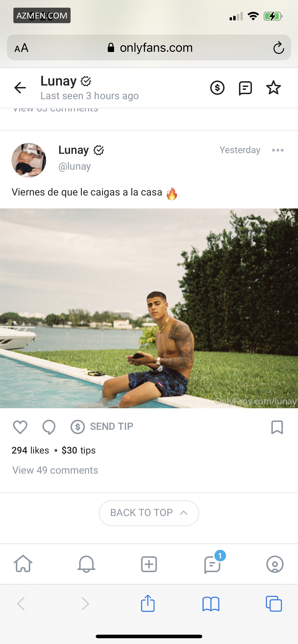This screenshot has height=644, width=298.
Task: Open the dollar tip icon in header
Action: (x=217, y=88)
